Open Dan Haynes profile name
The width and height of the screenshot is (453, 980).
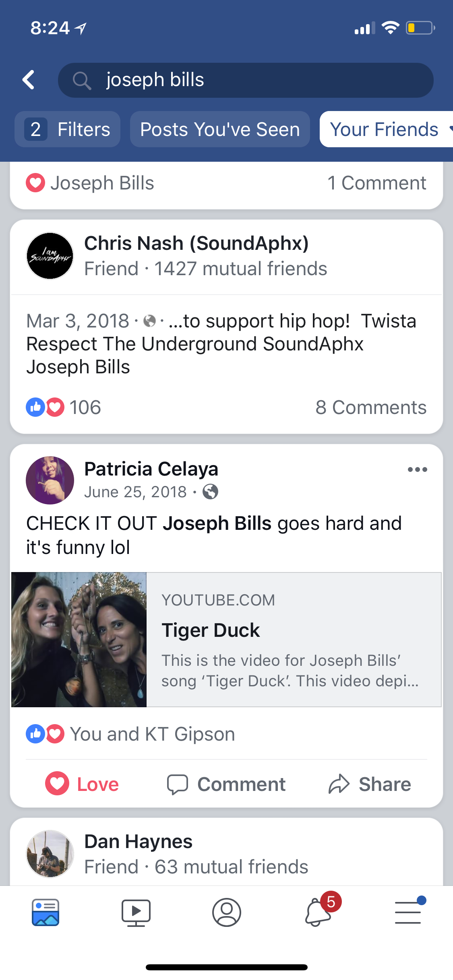tap(138, 842)
